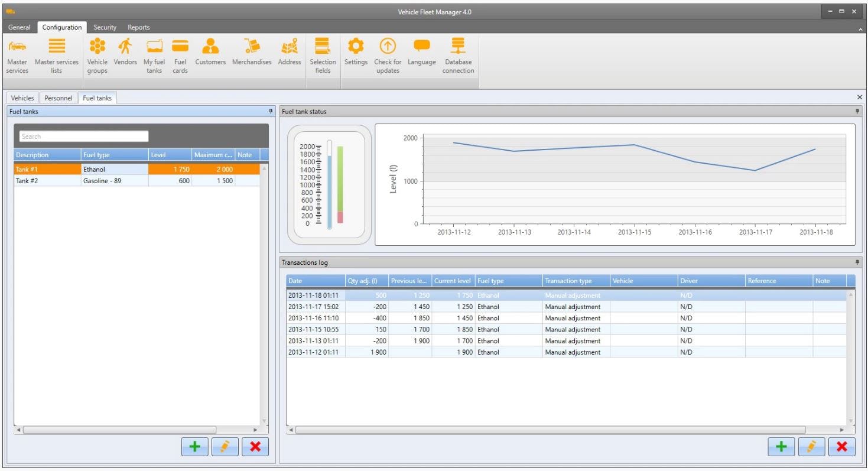Add a new fuel tank
Image resolution: width=868 pixels, height=471 pixels.
pyautogui.click(x=195, y=447)
